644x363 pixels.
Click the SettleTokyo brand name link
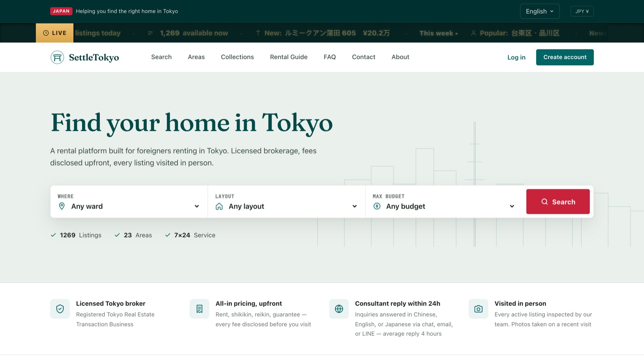[x=94, y=58]
